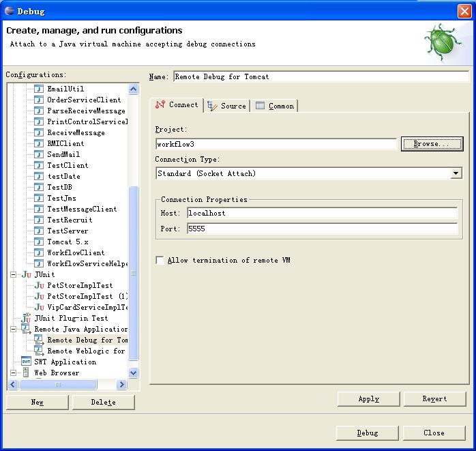Collapse the Remote Java Application node
This screenshot has height=451, width=476.
click(x=14, y=330)
